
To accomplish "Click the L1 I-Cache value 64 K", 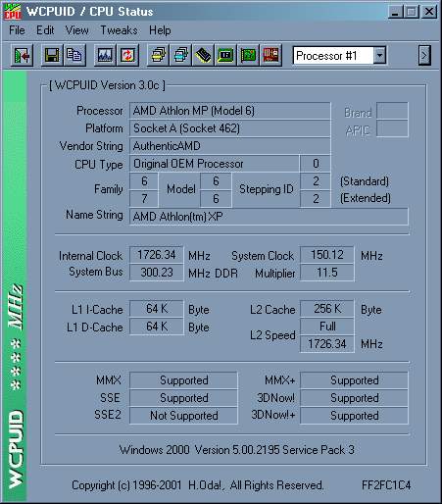I will (x=157, y=309).
